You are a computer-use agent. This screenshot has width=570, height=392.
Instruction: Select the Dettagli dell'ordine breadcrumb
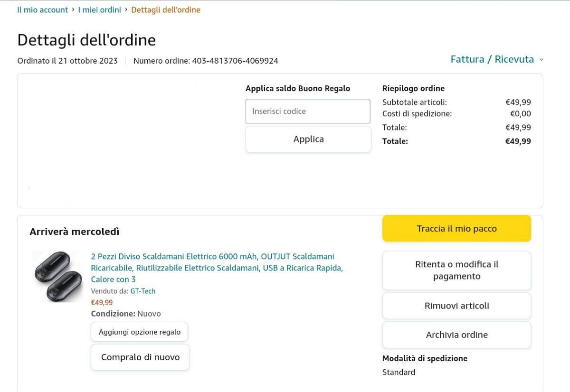pos(166,9)
